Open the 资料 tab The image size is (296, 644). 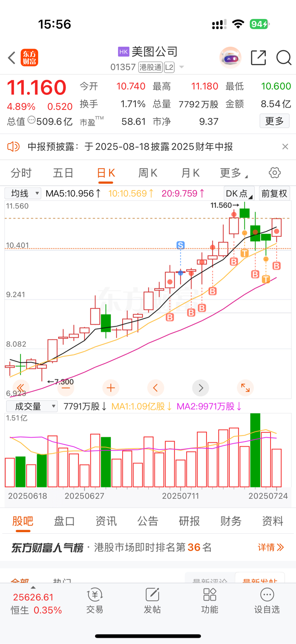(272, 521)
